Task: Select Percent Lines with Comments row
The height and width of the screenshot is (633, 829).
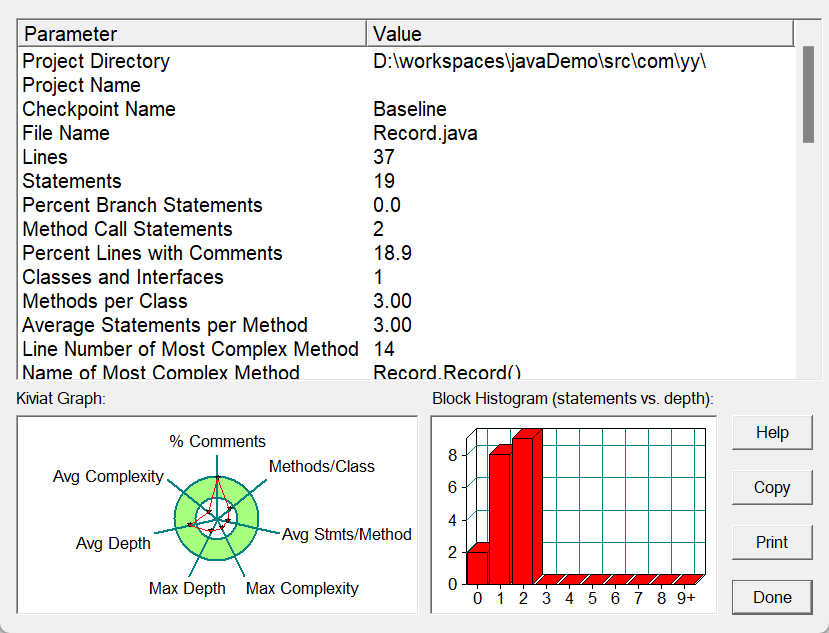Action: (407, 253)
